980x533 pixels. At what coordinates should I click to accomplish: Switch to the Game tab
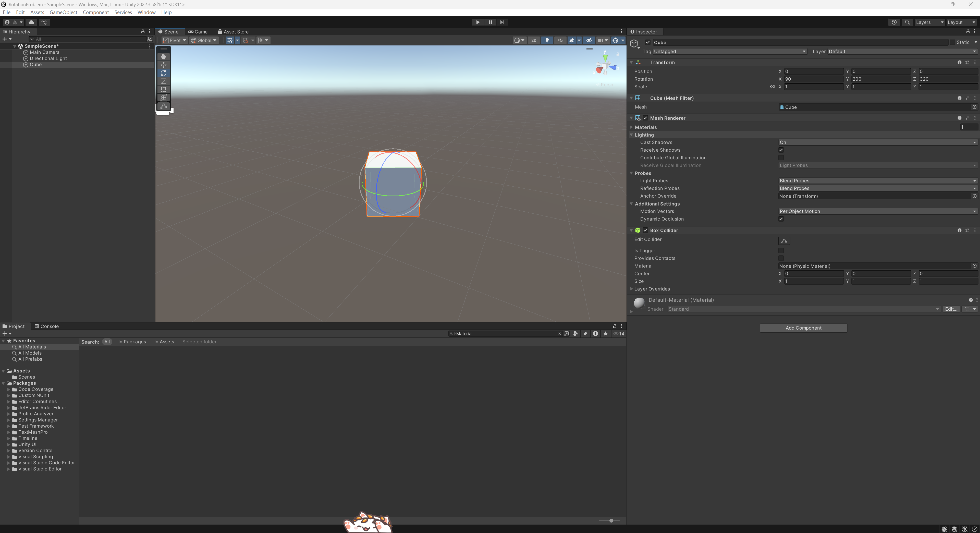(198, 32)
